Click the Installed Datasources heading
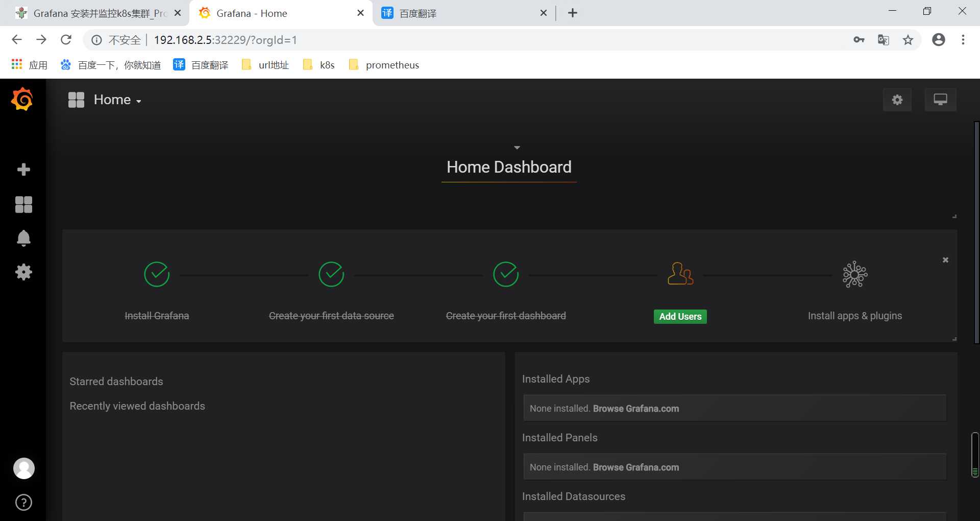The width and height of the screenshot is (980, 521). click(x=574, y=496)
